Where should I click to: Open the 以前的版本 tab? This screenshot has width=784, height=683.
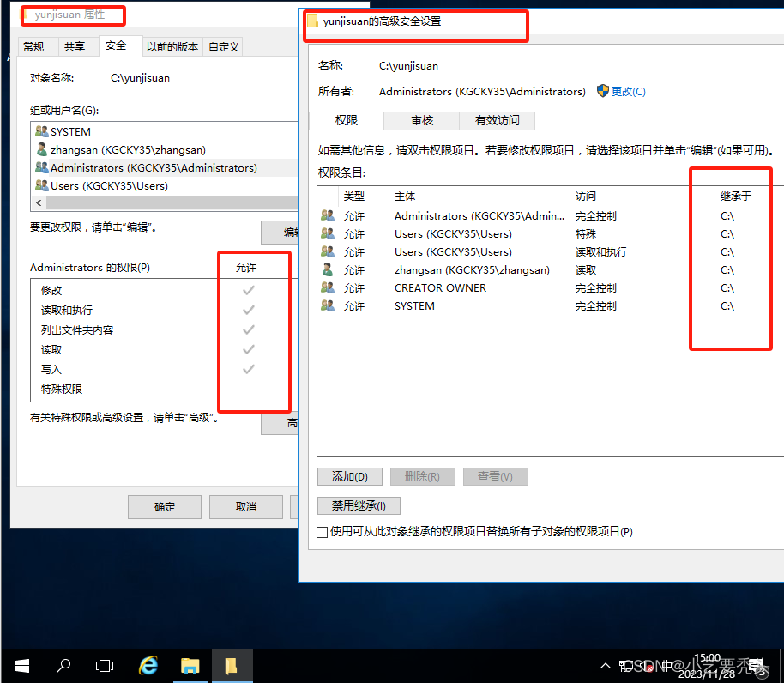click(172, 46)
